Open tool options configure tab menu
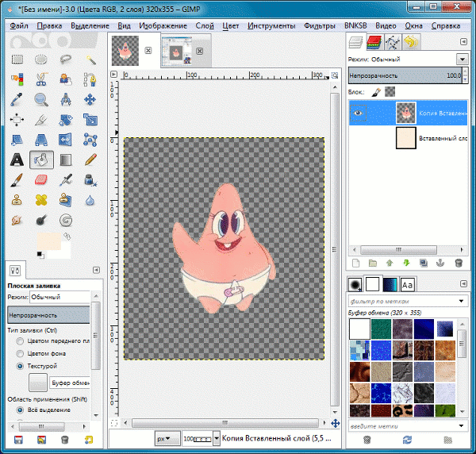The image size is (476, 454). (x=96, y=270)
